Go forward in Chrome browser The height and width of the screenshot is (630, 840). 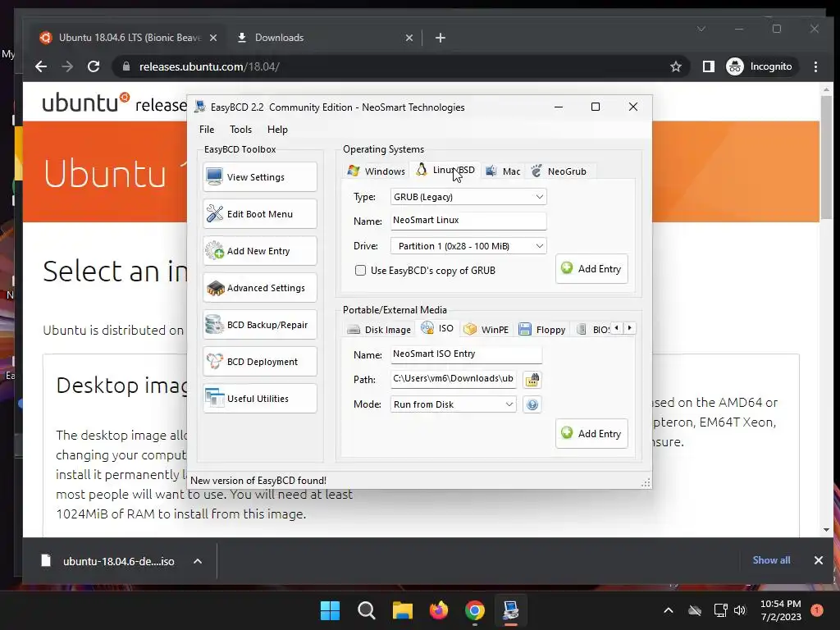pos(67,66)
